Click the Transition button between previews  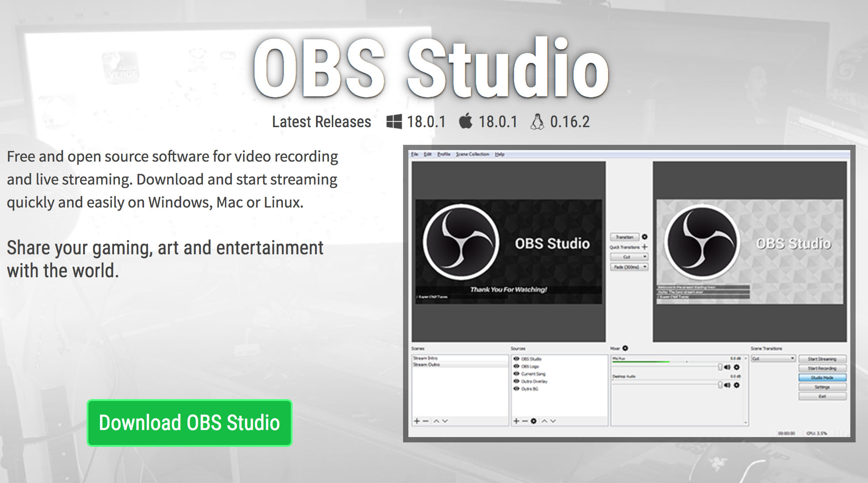[625, 237]
